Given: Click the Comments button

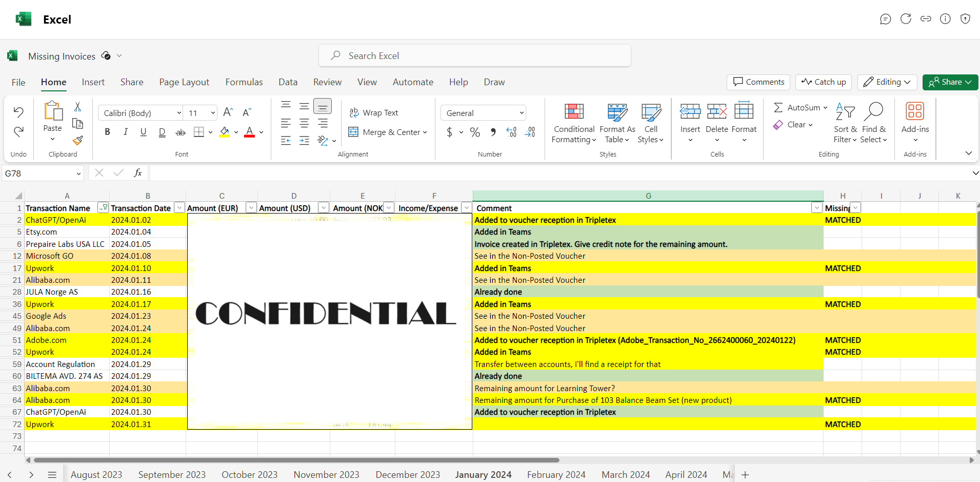Looking at the screenshot, I should 758,82.
